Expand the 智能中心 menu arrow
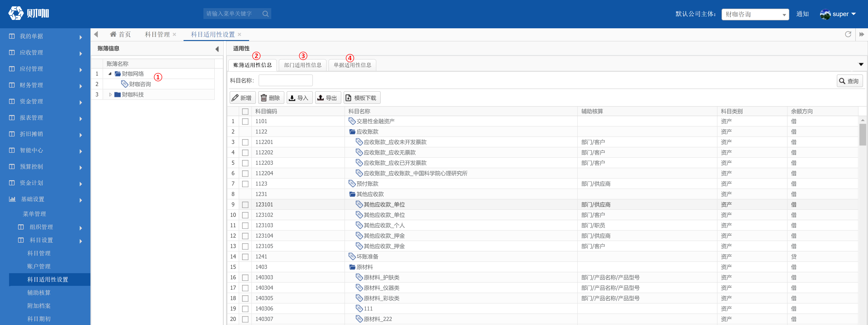This screenshot has width=868, height=325. pos(80,151)
